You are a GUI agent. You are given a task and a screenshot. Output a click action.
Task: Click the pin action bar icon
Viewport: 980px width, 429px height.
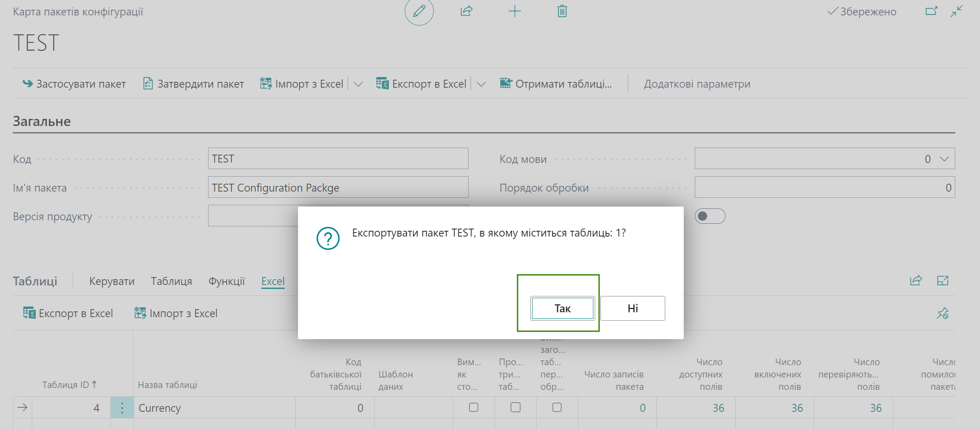[943, 313]
